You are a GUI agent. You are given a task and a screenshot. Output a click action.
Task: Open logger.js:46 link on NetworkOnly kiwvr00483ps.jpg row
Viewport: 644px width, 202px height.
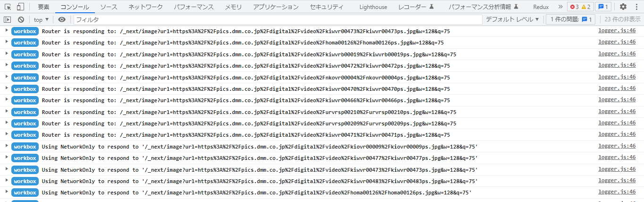(617, 181)
